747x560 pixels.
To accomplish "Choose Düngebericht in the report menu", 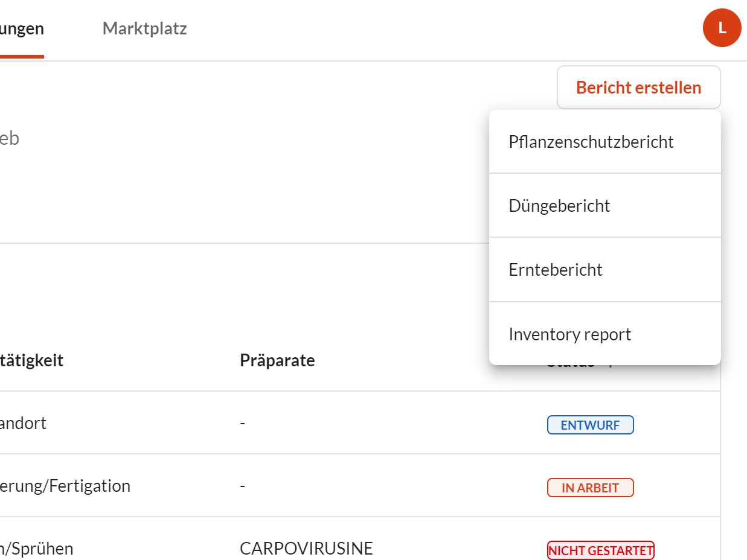I will (x=559, y=206).
